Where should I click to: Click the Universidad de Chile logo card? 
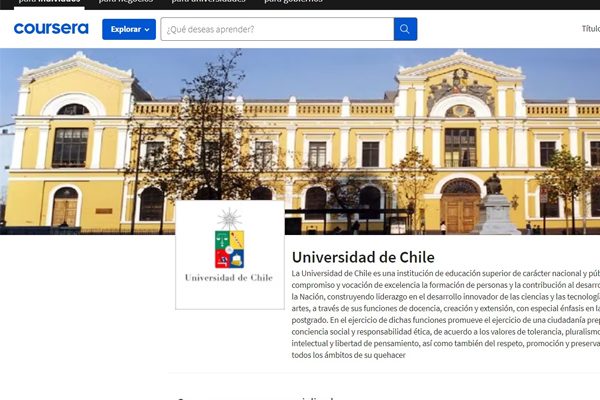230,255
